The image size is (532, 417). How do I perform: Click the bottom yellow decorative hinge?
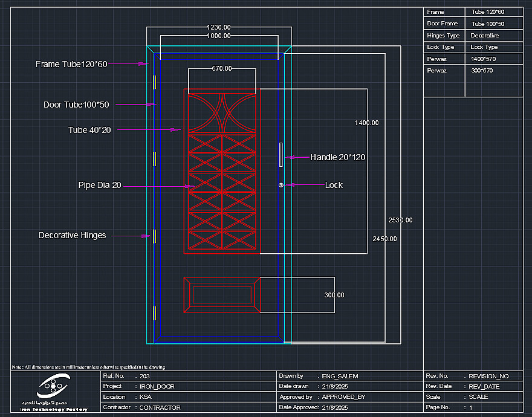click(x=154, y=313)
